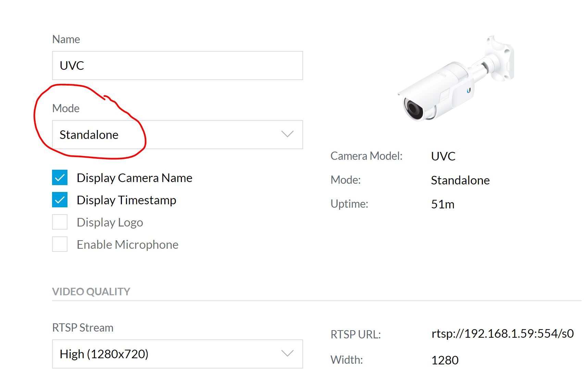Viewport: 588px width, 375px height.
Task: Open the Mode dropdown showing Standalone
Action: [x=177, y=135]
